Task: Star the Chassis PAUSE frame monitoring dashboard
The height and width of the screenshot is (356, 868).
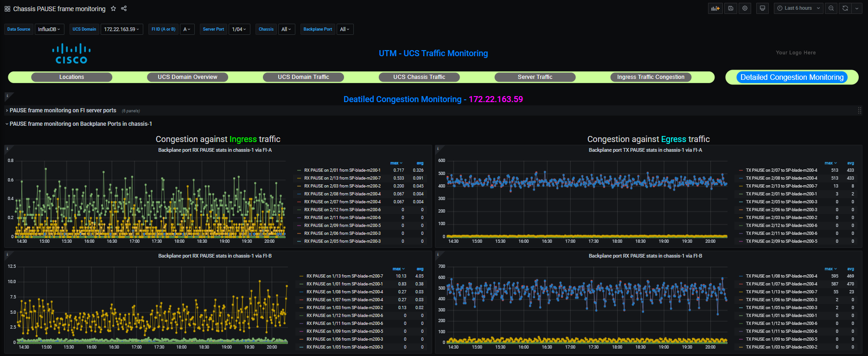Action: (x=113, y=8)
